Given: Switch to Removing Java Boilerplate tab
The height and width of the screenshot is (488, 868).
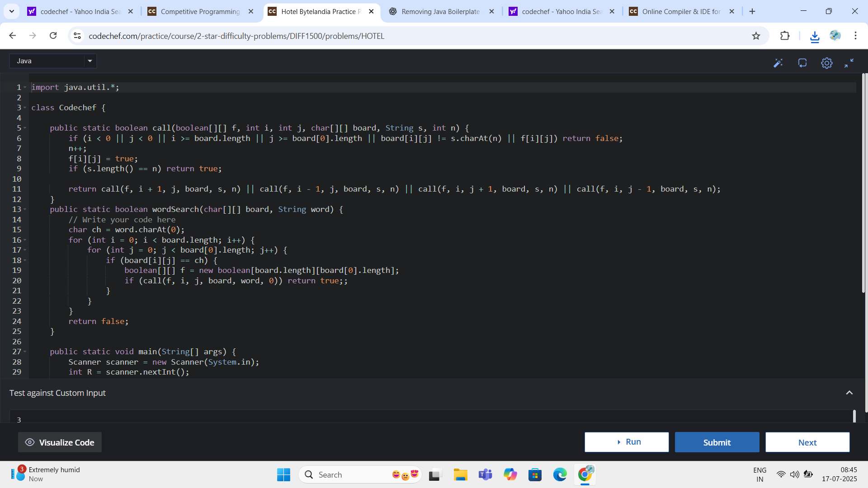Looking at the screenshot, I should [440, 12].
